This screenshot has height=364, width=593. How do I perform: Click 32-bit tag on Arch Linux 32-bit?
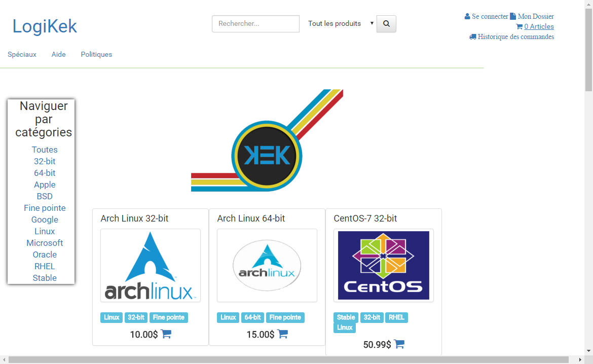coord(136,317)
